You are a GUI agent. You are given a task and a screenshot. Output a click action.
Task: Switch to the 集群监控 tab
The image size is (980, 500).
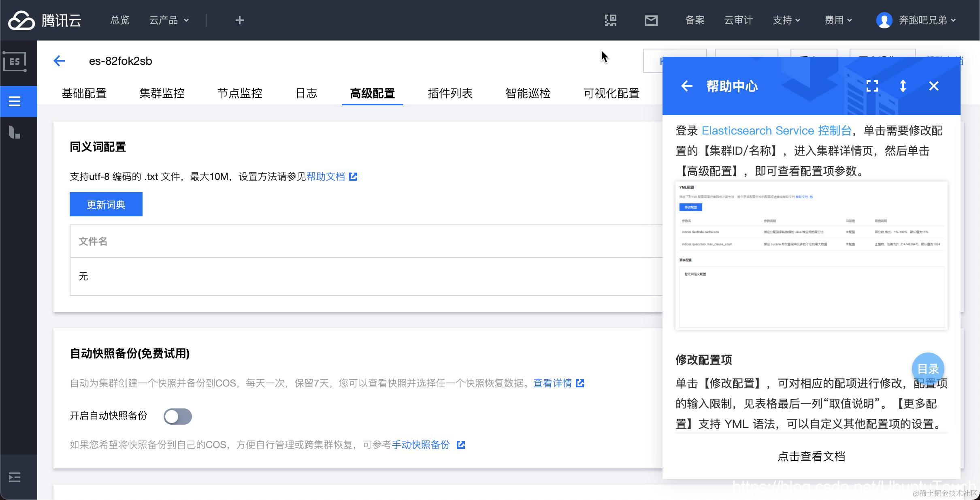[162, 94]
